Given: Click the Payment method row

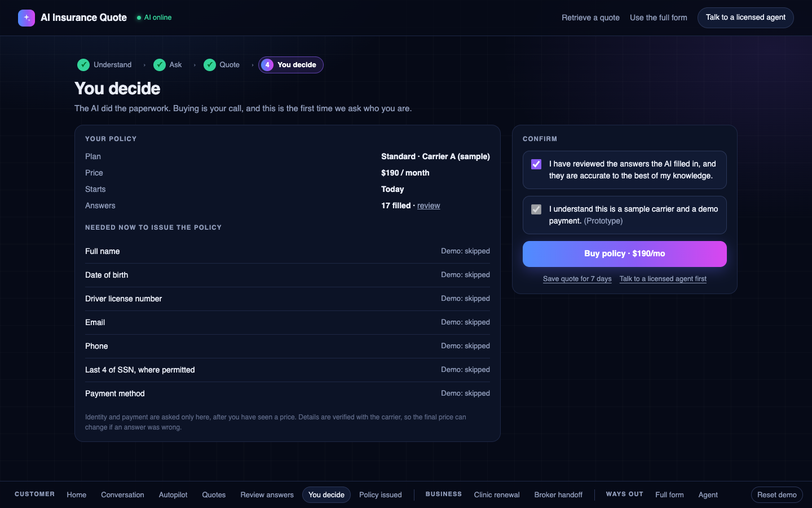Looking at the screenshot, I should coord(288,393).
